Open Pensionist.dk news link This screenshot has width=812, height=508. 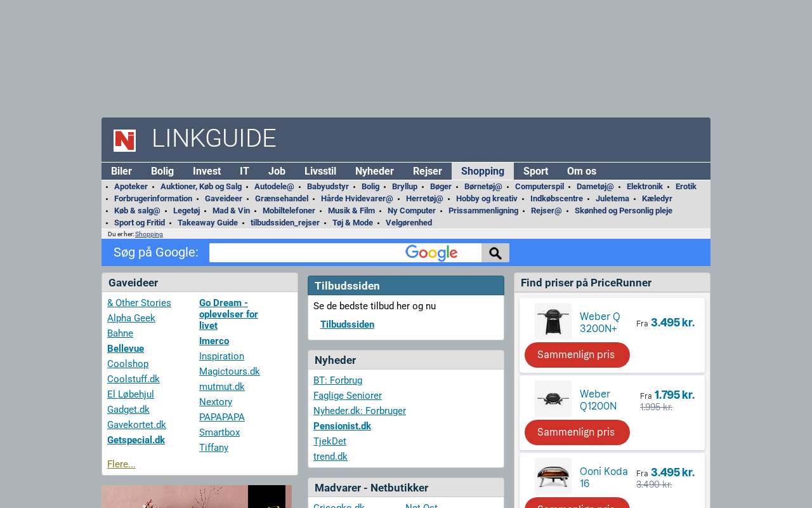342,426
